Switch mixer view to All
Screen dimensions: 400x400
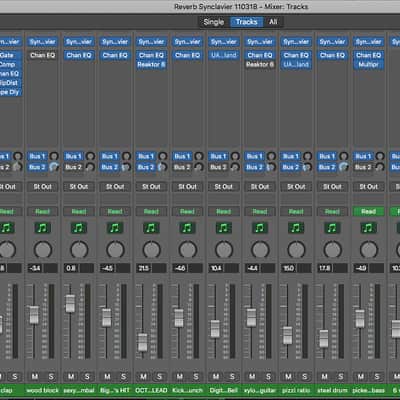click(x=273, y=22)
